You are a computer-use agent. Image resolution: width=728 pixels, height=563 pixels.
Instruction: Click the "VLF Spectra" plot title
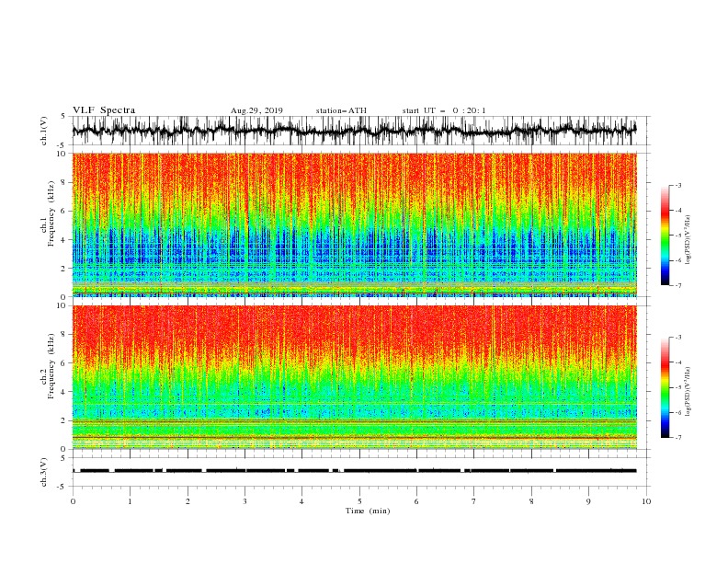[x=104, y=110]
